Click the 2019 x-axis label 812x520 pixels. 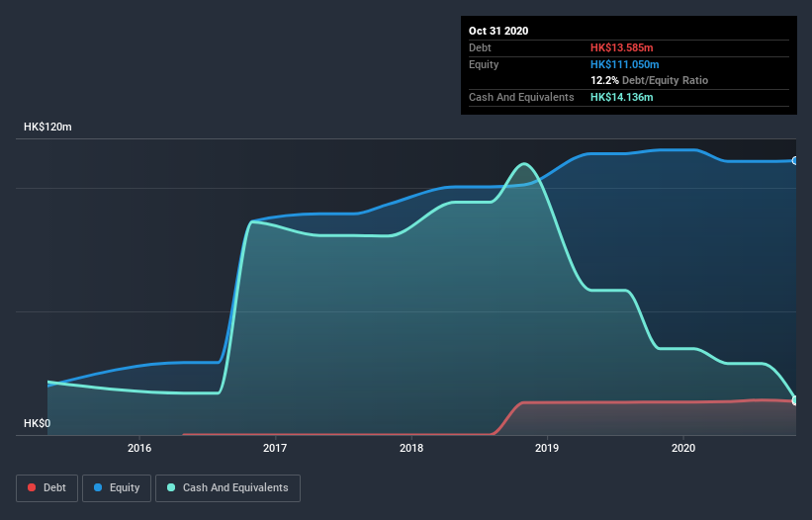pyautogui.click(x=547, y=448)
